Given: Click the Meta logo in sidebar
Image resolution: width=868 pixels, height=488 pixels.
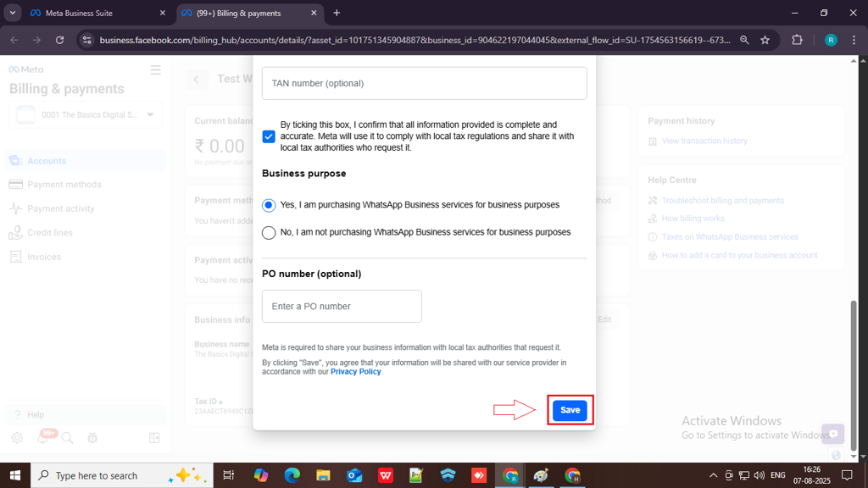Looking at the screenshot, I should coord(26,69).
